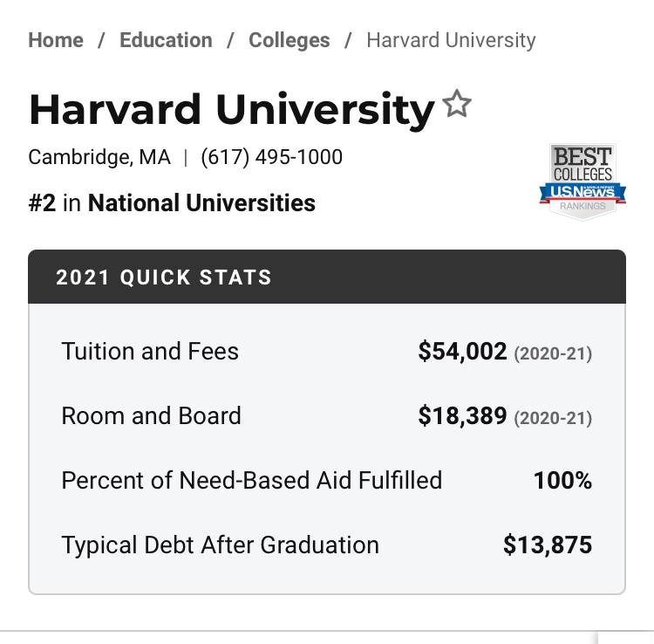Go to Home breadcrumb link
This screenshot has height=644, width=654.
[x=56, y=40]
